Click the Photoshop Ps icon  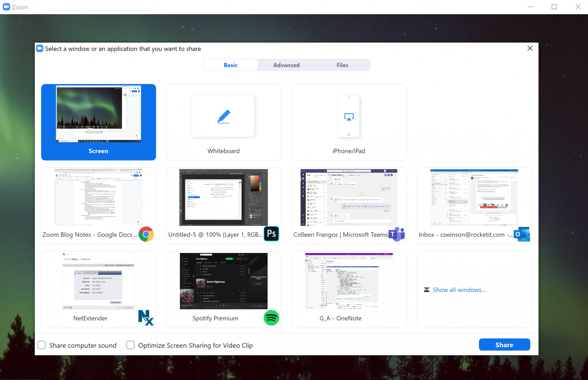coord(271,234)
